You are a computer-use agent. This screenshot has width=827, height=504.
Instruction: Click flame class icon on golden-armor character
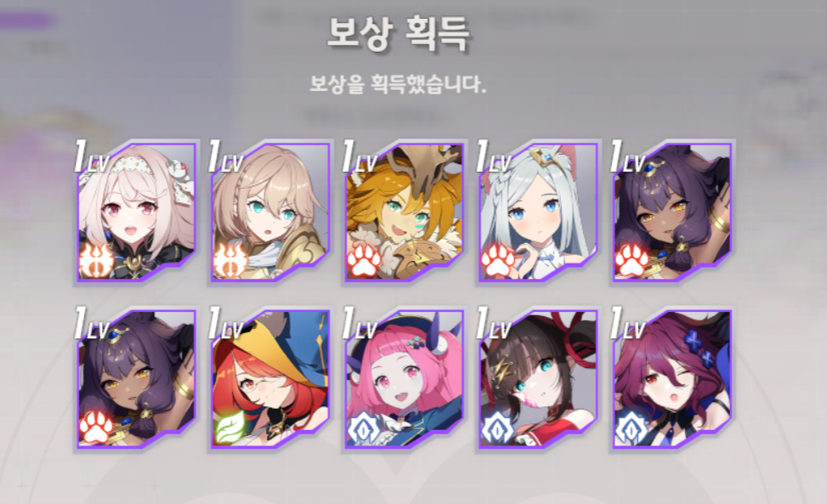click(x=230, y=261)
